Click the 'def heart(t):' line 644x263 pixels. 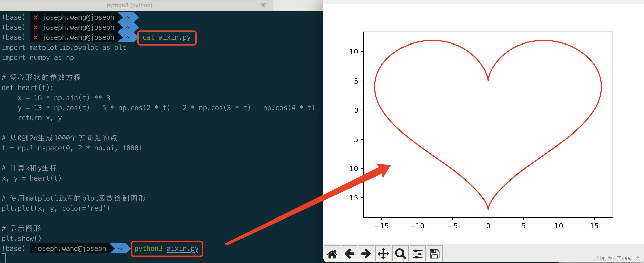(x=28, y=88)
